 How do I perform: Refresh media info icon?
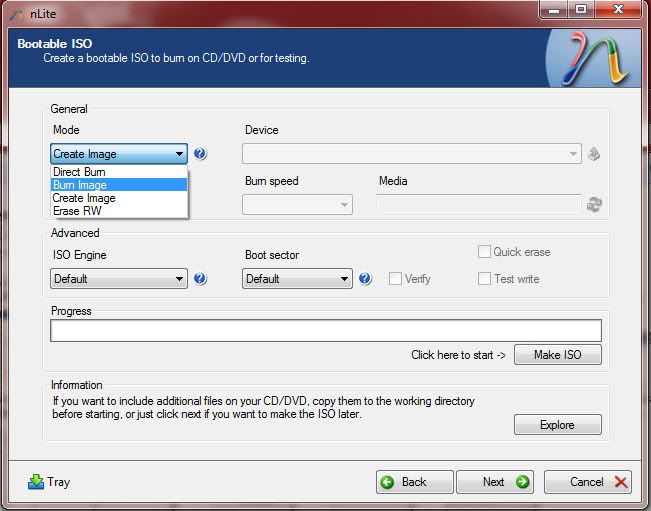[594, 204]
